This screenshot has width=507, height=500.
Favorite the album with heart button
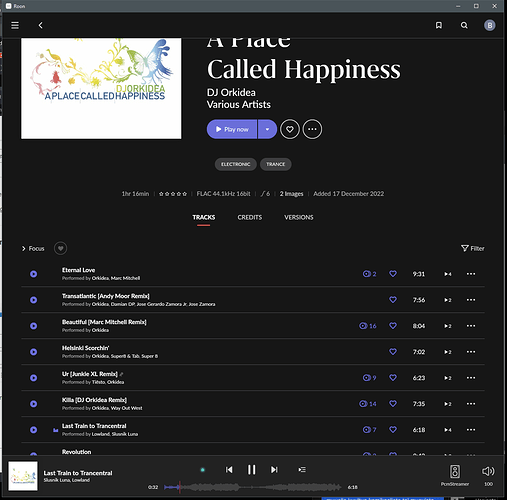[x=290, y=129]
